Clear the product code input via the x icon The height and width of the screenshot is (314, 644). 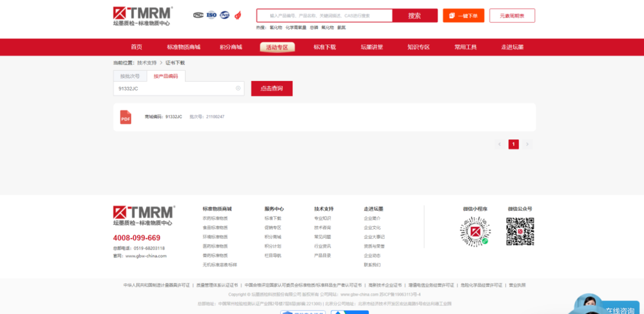(238, 88)
